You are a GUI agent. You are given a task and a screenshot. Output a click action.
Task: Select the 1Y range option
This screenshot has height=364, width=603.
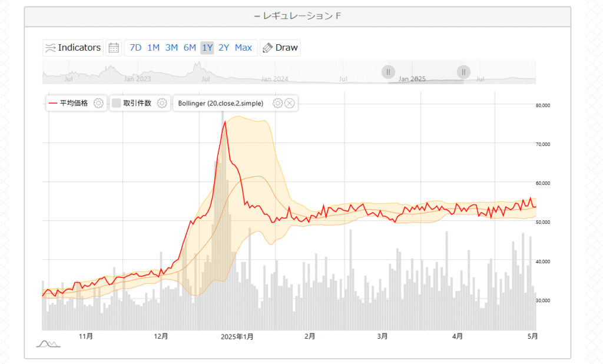click(x=207, y=48)
